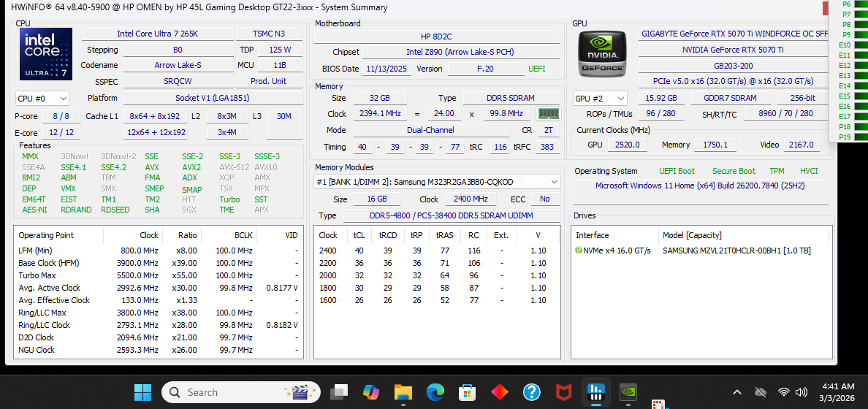
Task: Click the tRAS column header
Action: [444, 235]
